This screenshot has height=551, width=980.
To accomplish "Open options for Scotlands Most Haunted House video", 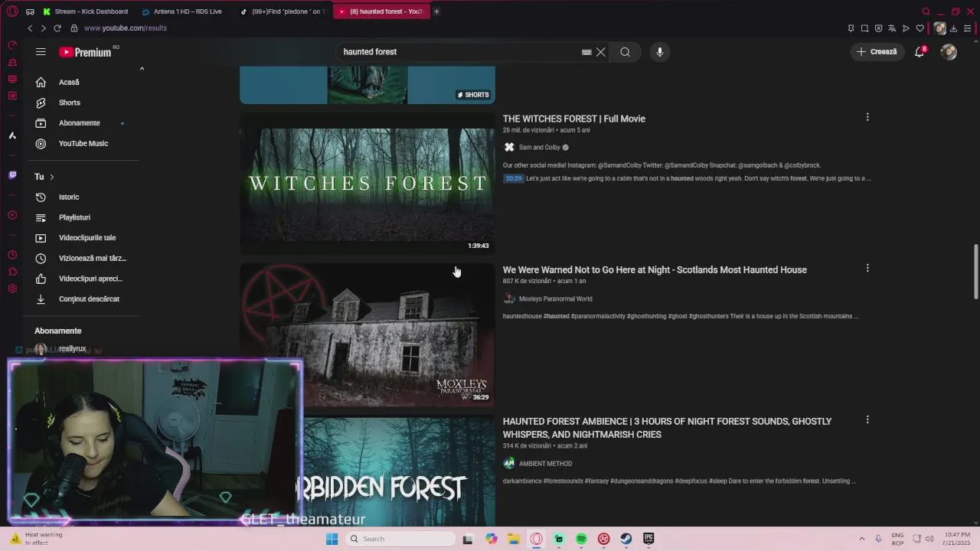I will pos(867,269).
